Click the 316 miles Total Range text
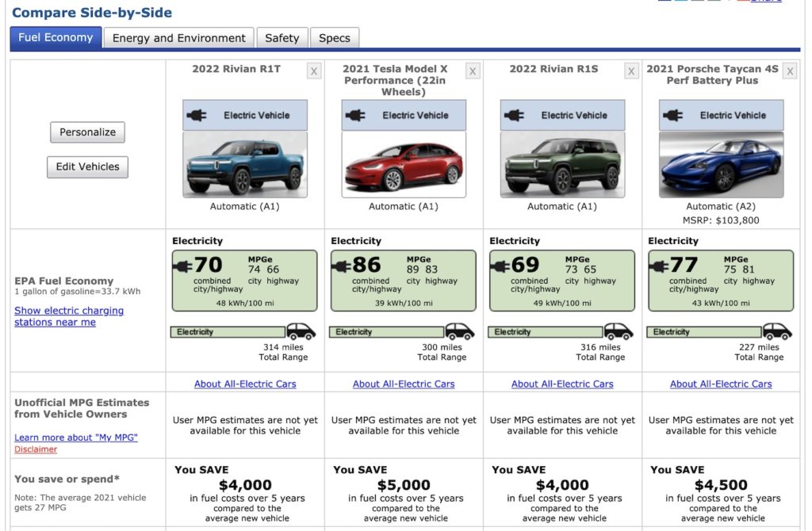Viewport: 812px width, 531px height. click(601, 352)
